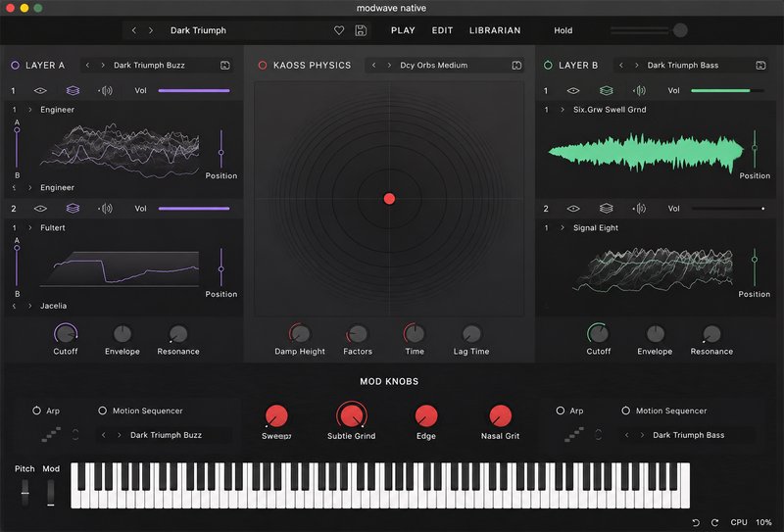The image size is (784, 532).
Task: Click the undo arrow in the status bar
Action: pos(696,522)
